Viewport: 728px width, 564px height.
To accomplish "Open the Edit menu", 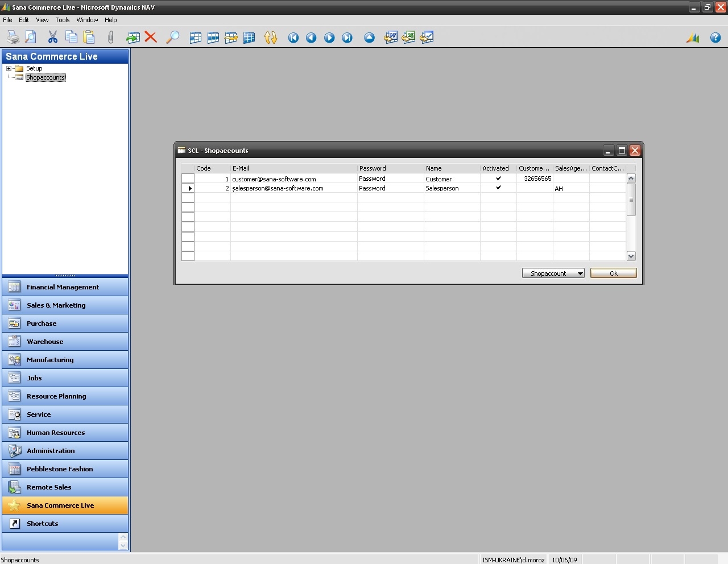I will [x=24, y=20].
